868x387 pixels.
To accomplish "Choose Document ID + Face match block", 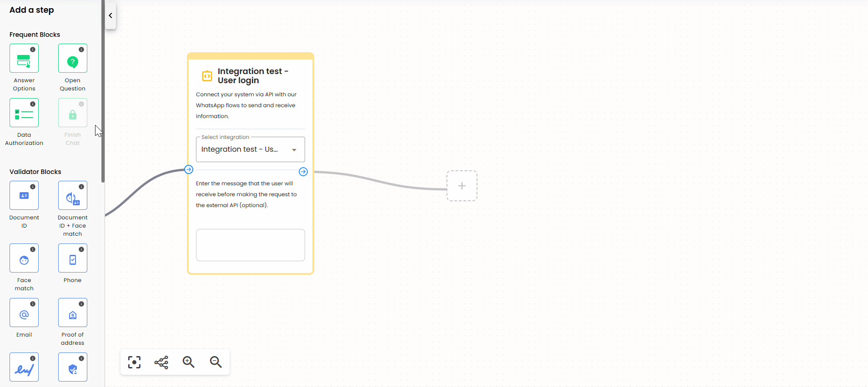I will tap(72, 196).
